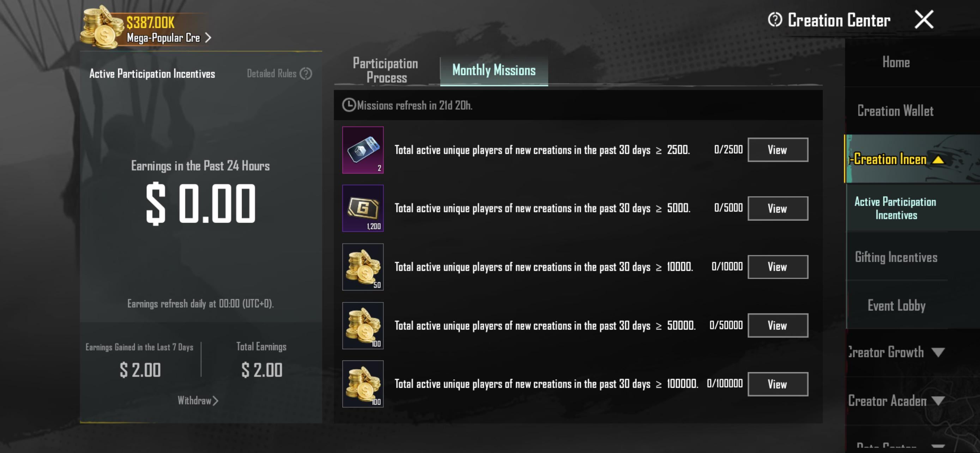The height and width of the screenshot is (453, 980).
Task: Select the Monthly Missions tab
Action: (x=494, y=70)
